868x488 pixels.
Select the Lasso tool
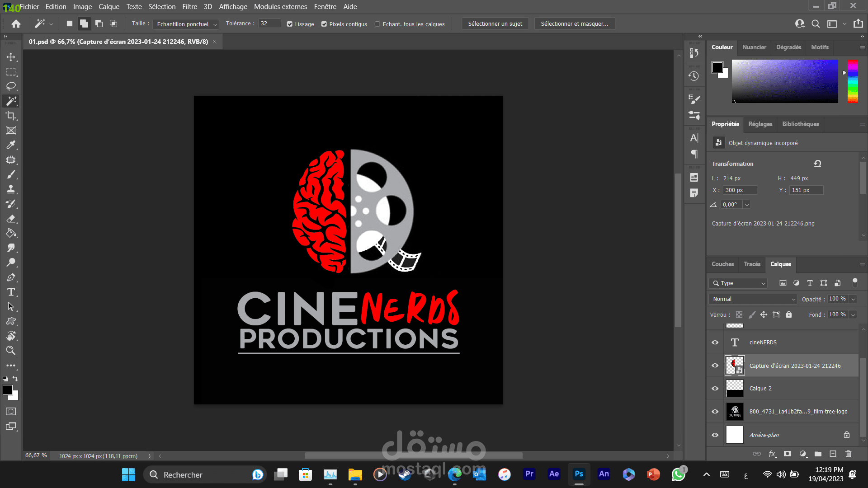click(11, 86)
